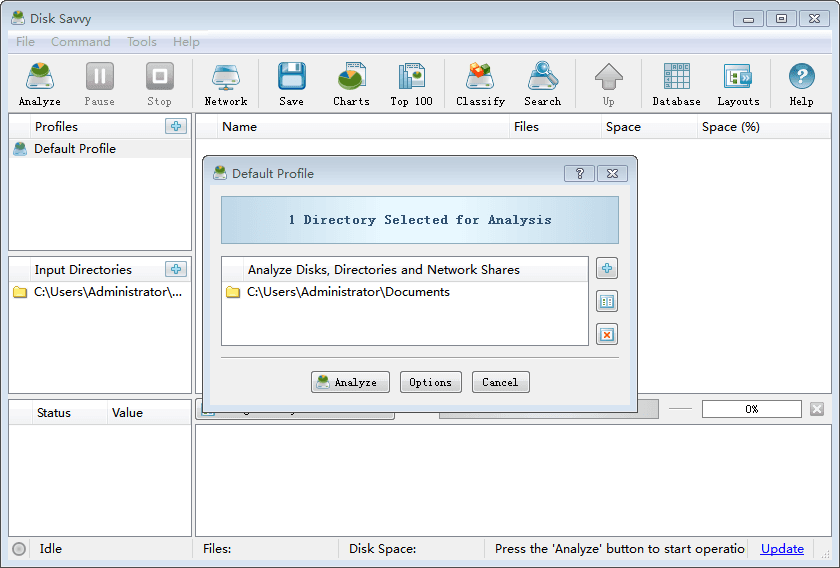Click the Files column header
Image resolution: width=840 pixels, height=568 pixels.
pyautogui.click(x=555, y=126)
